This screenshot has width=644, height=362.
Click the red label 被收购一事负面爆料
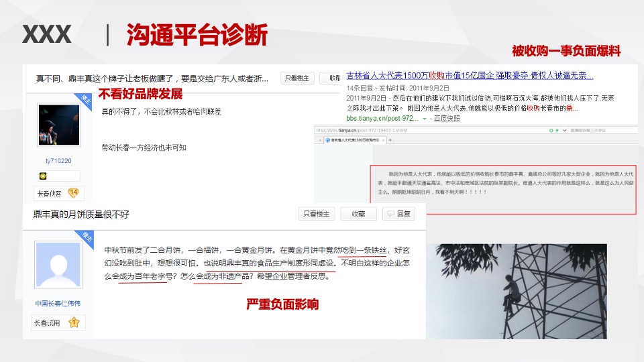(566, 51)
